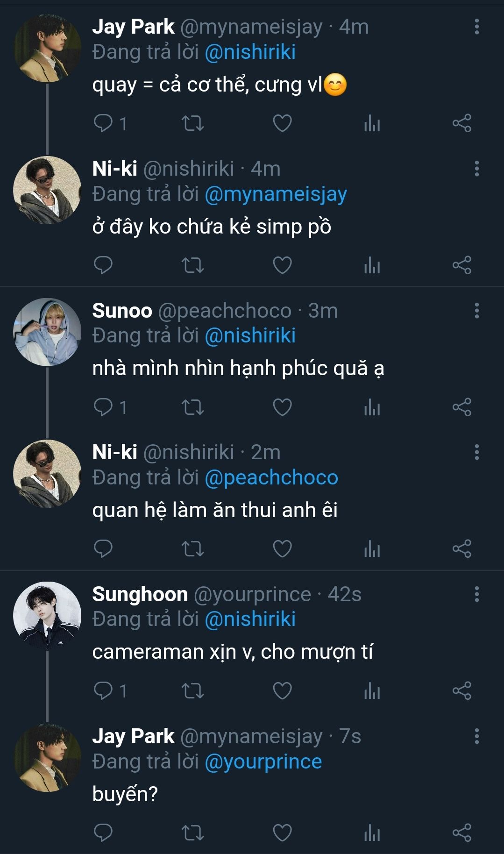This screenshot has height=854, width=504.
Task: Like Sunoo's 'nhà mình nhìn hạnh phúc' tweet
Action: 282,407
